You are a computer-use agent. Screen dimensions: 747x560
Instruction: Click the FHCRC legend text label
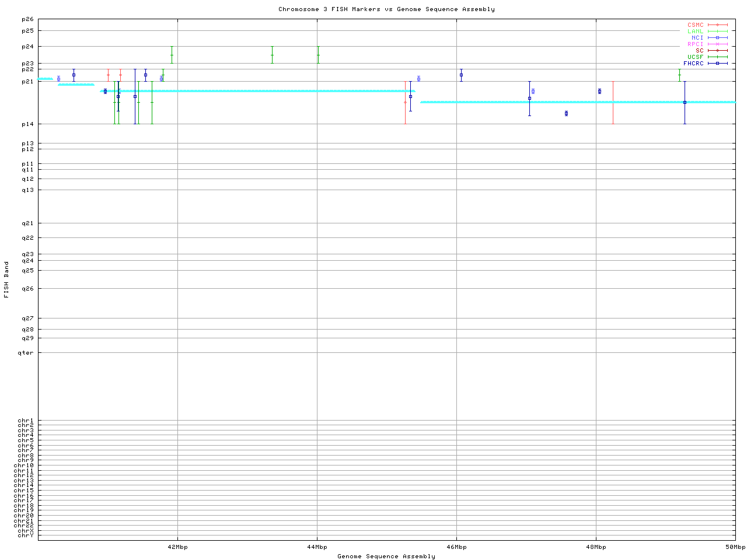(x=693, y=64)
